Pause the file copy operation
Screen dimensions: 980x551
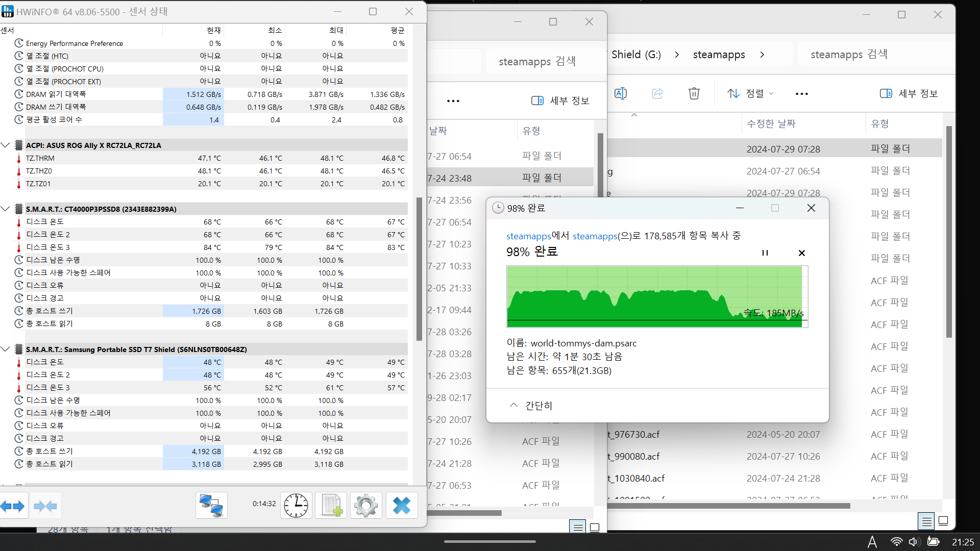click(765, 253)
